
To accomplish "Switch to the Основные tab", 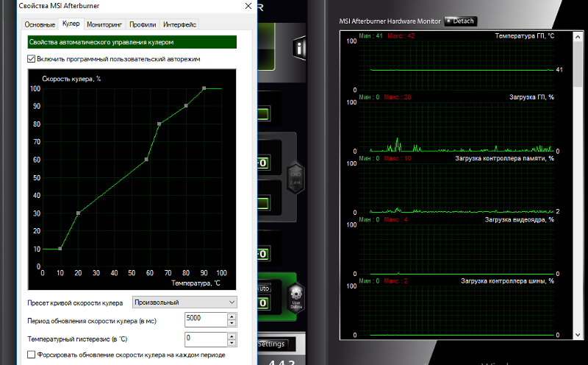I will pyautogui.click(x=40, y=24).
